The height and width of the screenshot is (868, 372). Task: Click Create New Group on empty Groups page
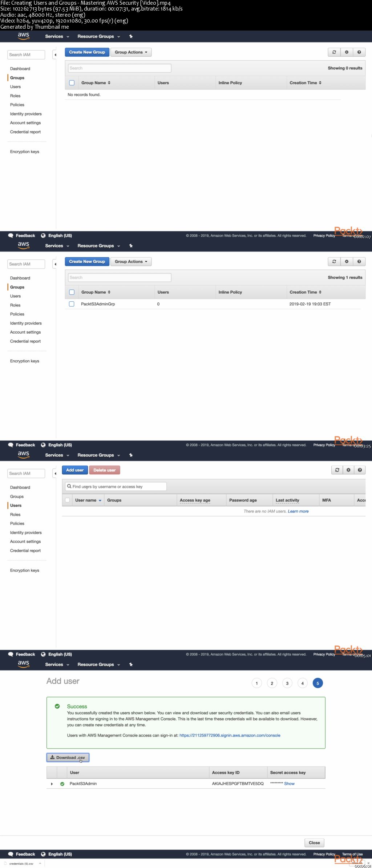pos(87,52)
